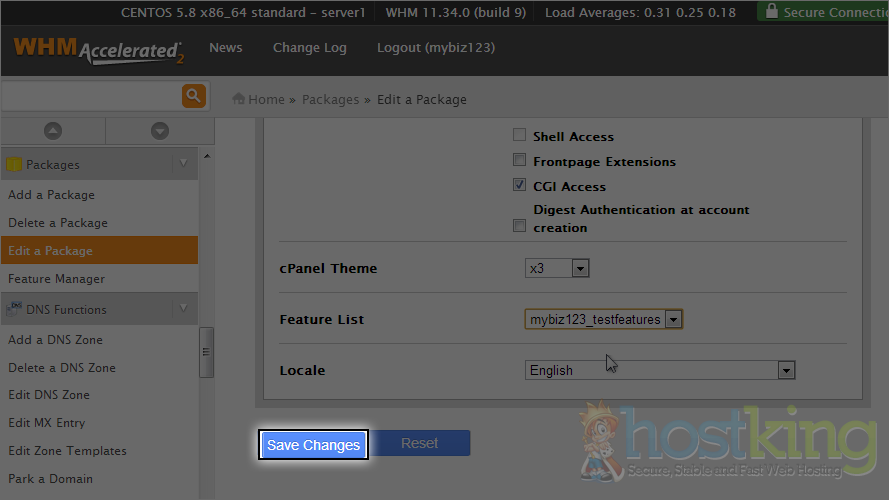The width and height of the screenshot is (889, 500).
Task: Click the DNS Functions section icon
Action: click(x=14, y=309)
